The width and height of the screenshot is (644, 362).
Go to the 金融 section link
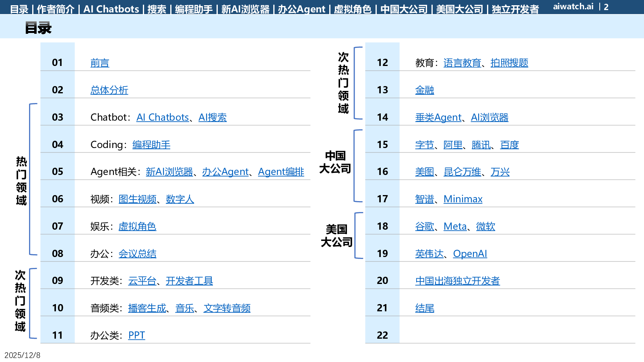(425, 90)
